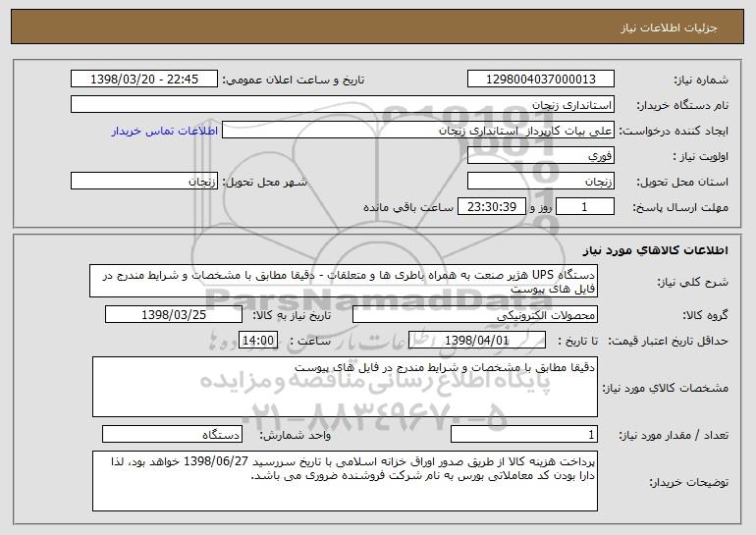
Task: Select the buyer organization name field استانداری زنجان
Action: pos(343,105)
